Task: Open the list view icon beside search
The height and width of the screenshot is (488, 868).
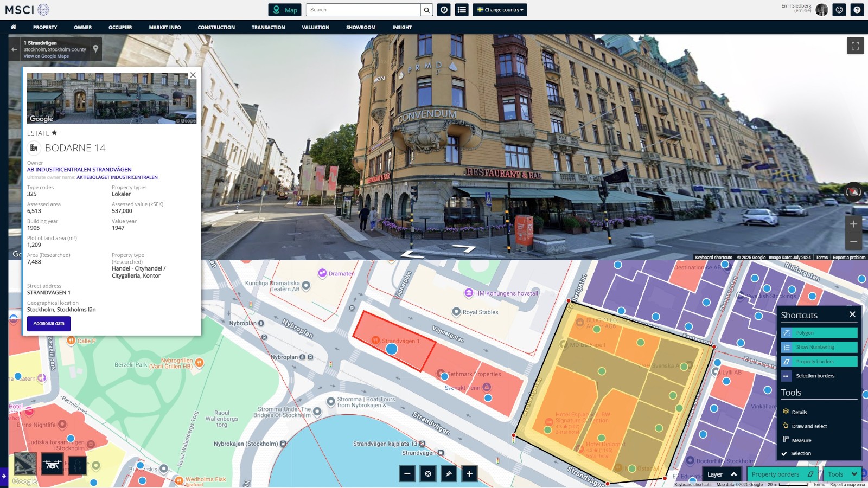Action: [x=462, y=10]
